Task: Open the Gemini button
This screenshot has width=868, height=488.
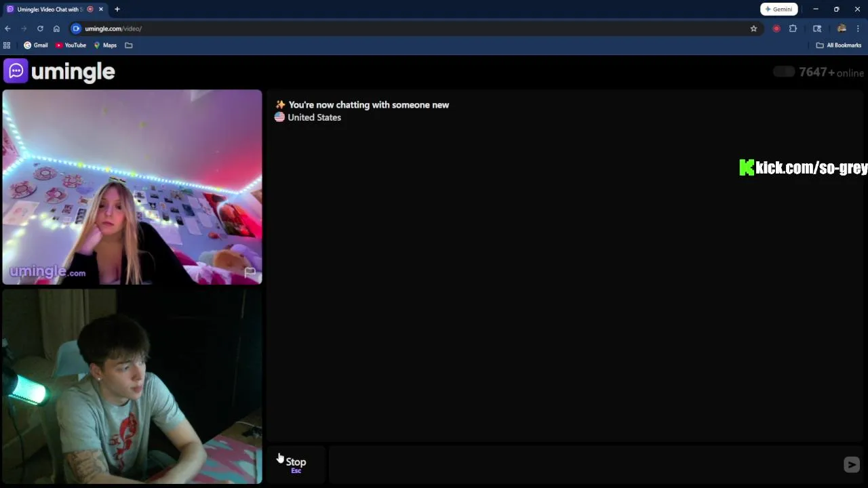Action: pyautogui.click(x=778, y=9)
